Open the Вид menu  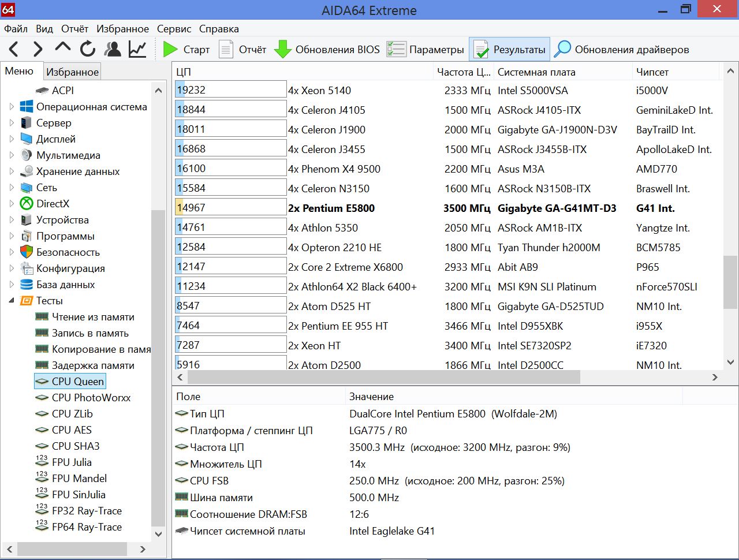[x=44, y=29]
